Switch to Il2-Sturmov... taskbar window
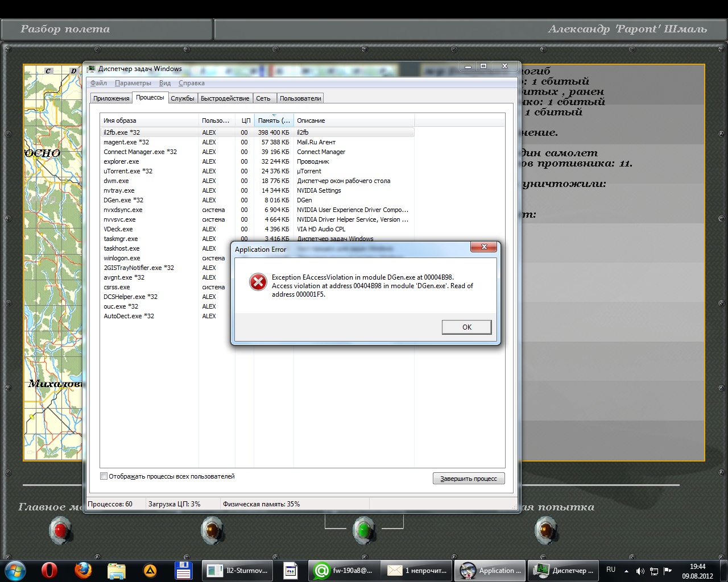Screen dimensions: 728x582 (237, 571)
